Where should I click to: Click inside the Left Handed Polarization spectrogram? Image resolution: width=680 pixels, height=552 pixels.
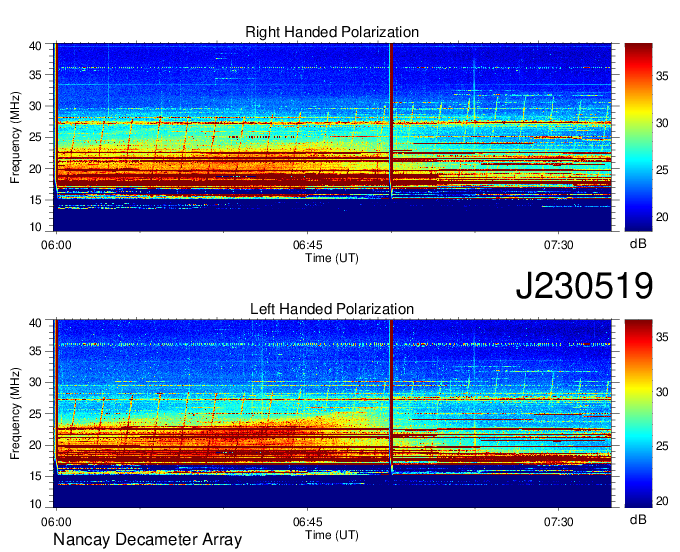coord(333,414)
